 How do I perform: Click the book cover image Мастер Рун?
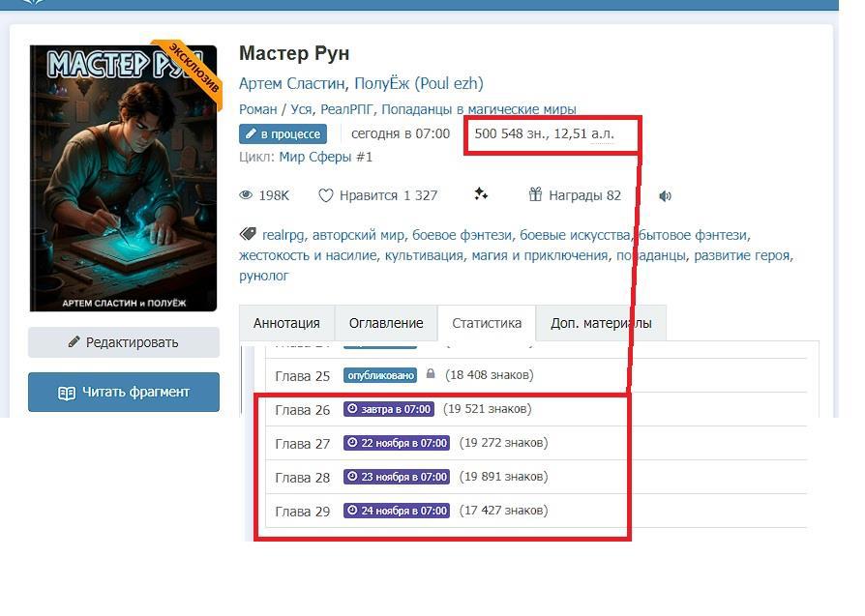[x=124, y=178]
